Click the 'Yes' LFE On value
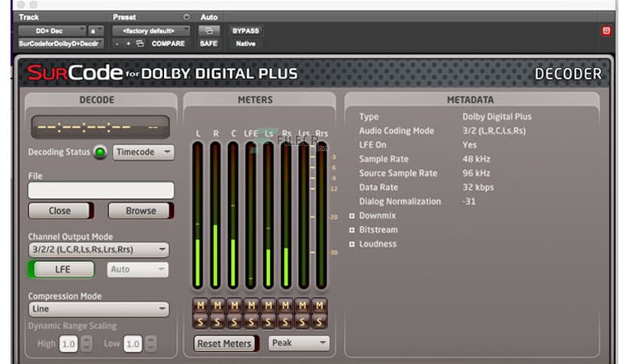629x364 pixels. (x=469, y=145)
